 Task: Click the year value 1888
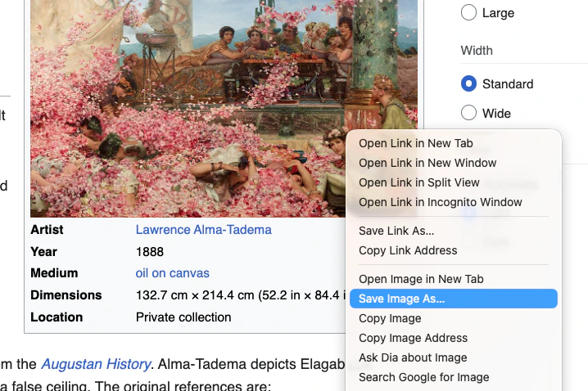tap(150, 252)
